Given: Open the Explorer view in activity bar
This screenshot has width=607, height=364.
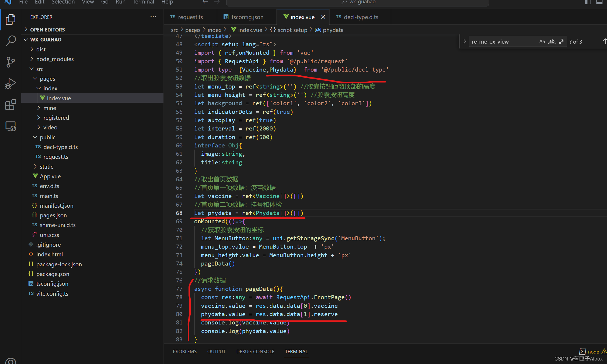Looking at the screenshot, I should click(x=11, y=19).
